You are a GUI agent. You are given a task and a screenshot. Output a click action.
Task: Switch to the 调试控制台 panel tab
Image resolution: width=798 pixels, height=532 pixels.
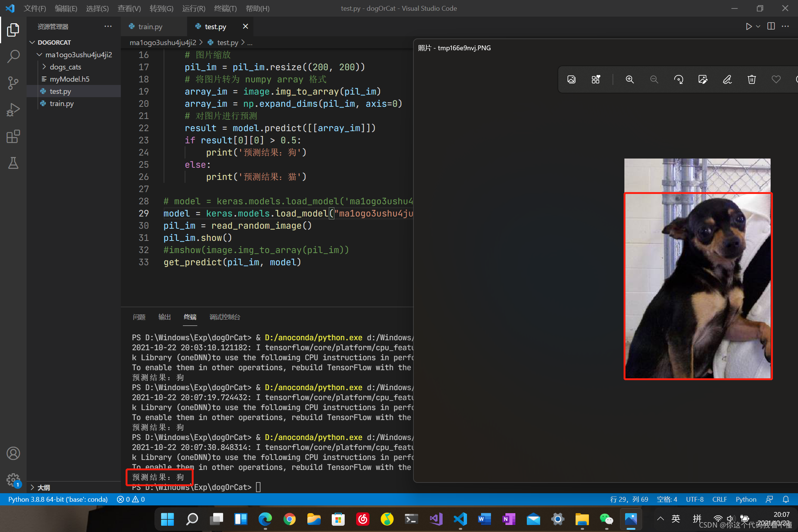(x=225, y=317)
